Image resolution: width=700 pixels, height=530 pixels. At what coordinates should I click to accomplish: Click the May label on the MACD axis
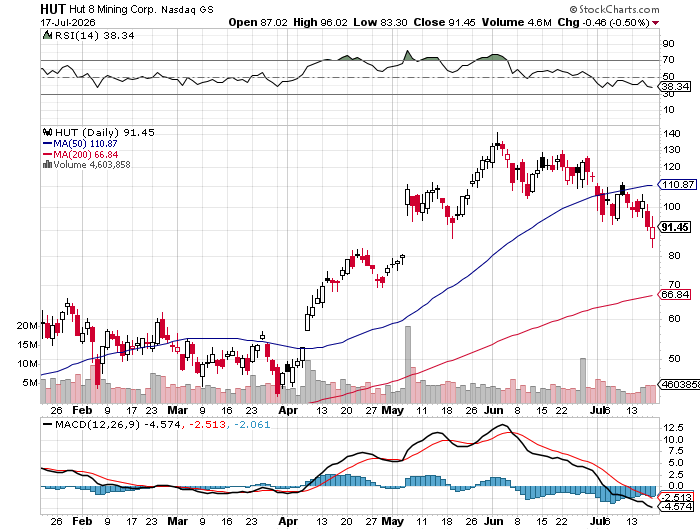[392, 522]
